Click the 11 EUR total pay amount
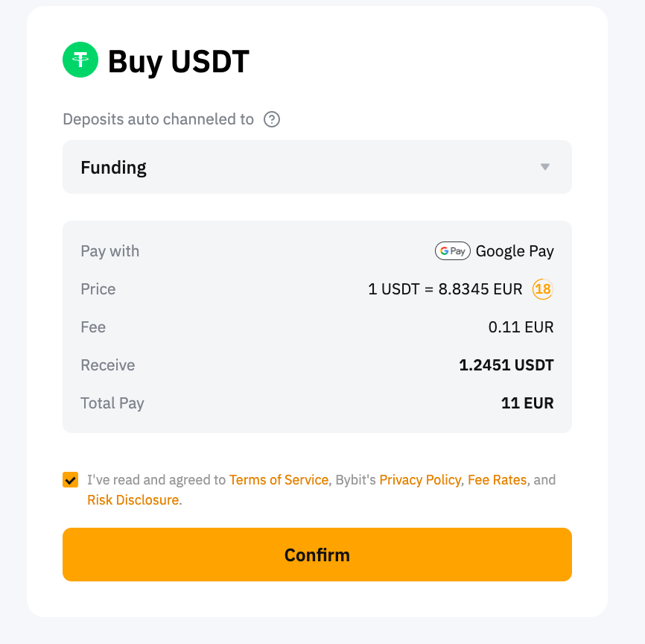This screenshot has height=644, width=645. click(x=527, y=403)
